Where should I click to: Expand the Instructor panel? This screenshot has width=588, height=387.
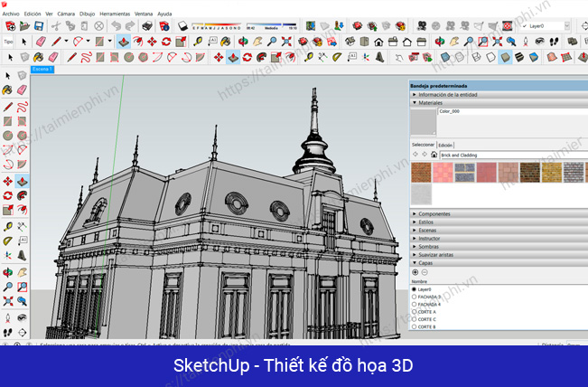(x=499, y=239)
